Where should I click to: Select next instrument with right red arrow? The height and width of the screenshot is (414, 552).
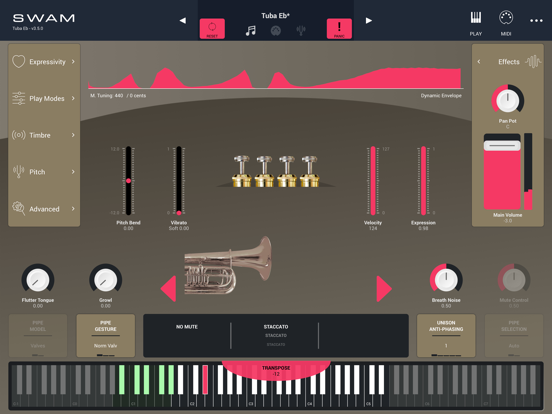384,289
